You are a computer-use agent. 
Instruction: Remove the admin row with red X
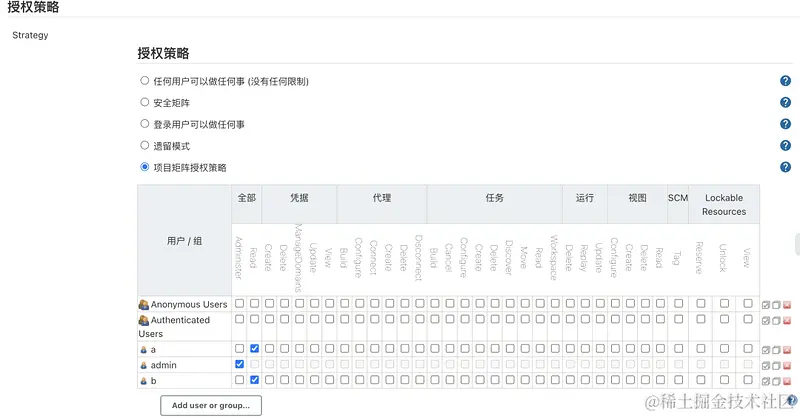(x=787, y=365)
